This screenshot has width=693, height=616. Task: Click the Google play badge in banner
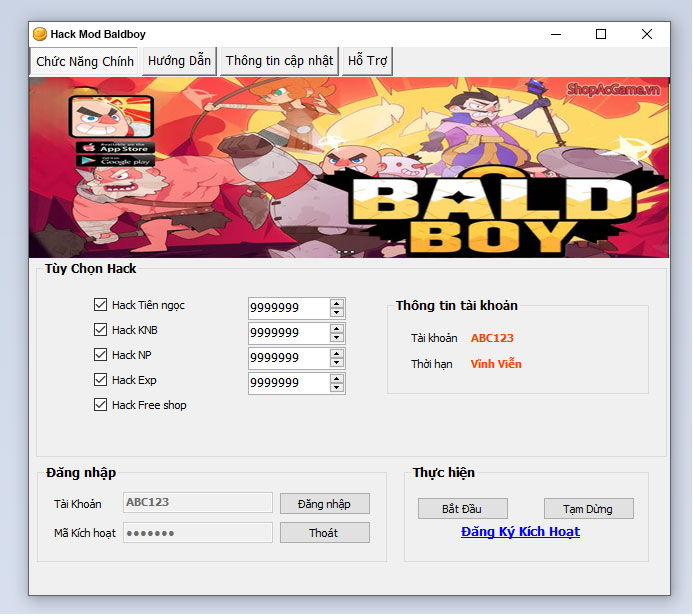point(115,161)
